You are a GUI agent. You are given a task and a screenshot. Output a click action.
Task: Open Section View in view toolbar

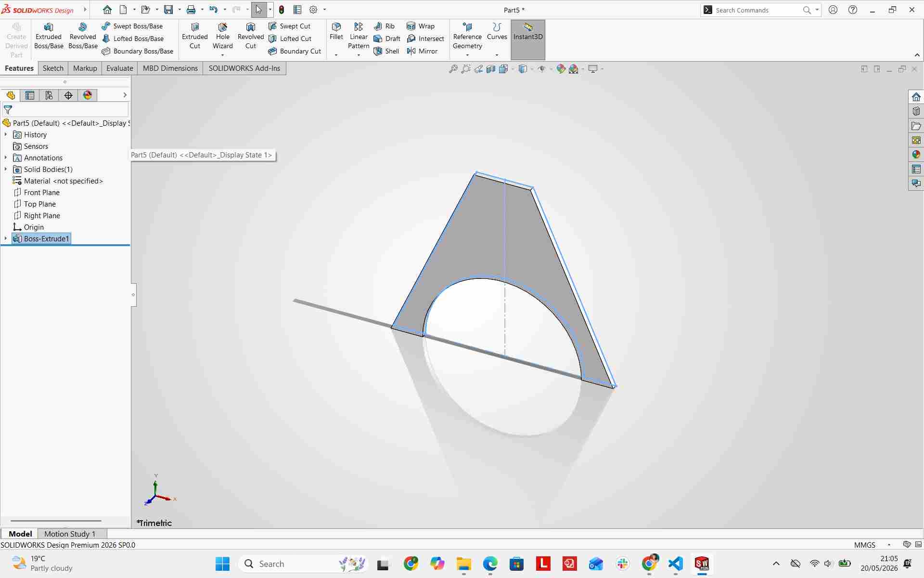point(491,69)
